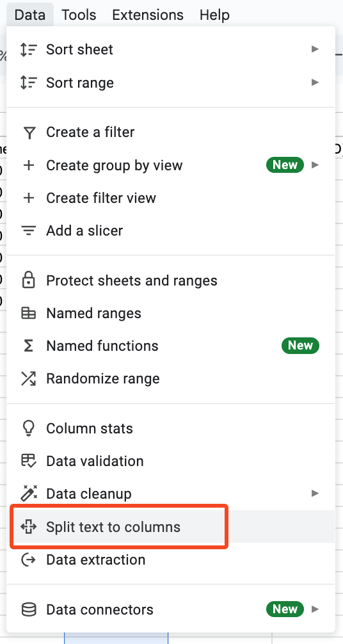
Task: Click the Sort sheet icon
Action: pos(29,50)
